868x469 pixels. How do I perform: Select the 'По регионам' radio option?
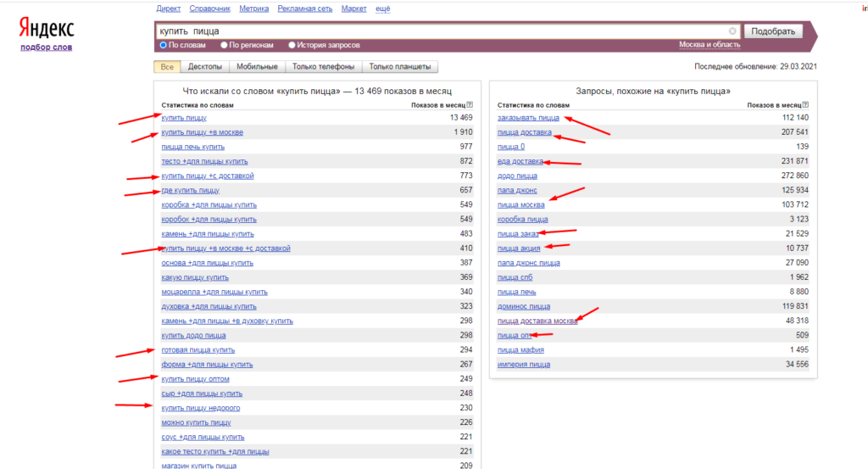pyautogui.click(x=224, y=45)
